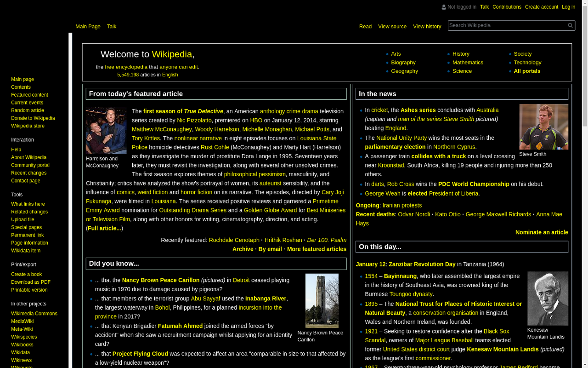Open the Science portal
Screen dimensions: 588x368
coord(462,71)
